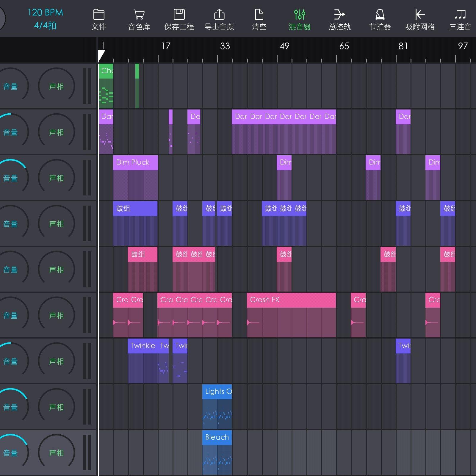The image size is (476, 476).
Task: Click the 保存工程 save project icon
Action: [179, 15]
